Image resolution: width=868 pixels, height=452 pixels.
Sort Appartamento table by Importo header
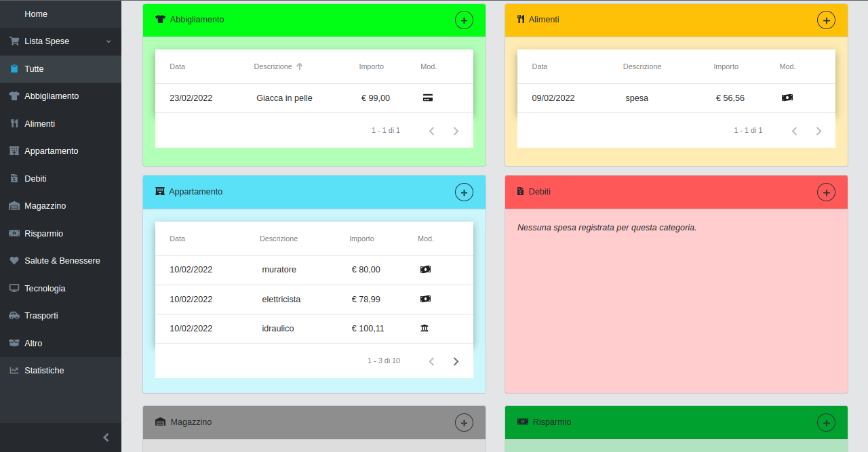tap(361, 239)
